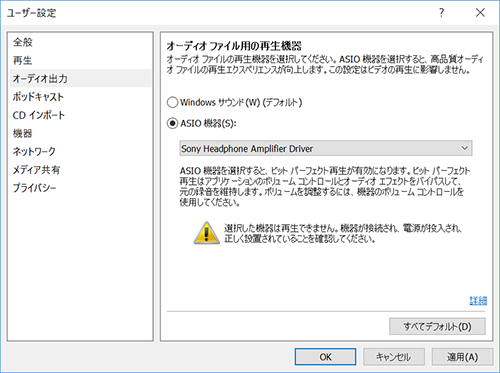Select the Windows サウンド radio button
This screenshot has width=500, height=373.
pyautogui.click(x=172, y=102)
